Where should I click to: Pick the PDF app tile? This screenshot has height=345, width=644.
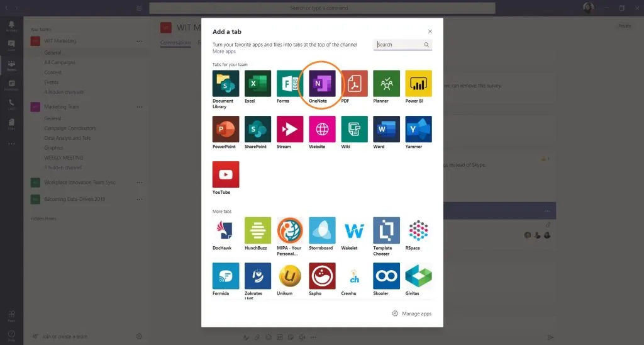[354, 84]
